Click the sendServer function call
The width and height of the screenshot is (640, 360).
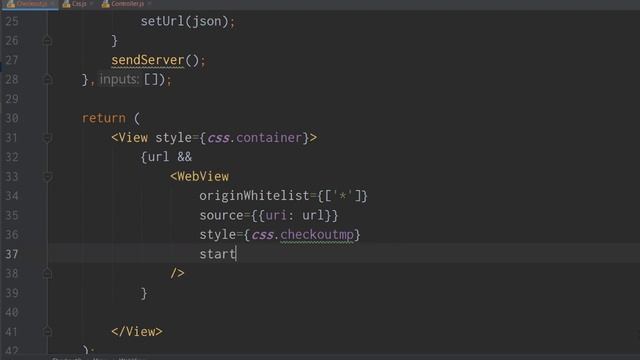coord(148,60)
